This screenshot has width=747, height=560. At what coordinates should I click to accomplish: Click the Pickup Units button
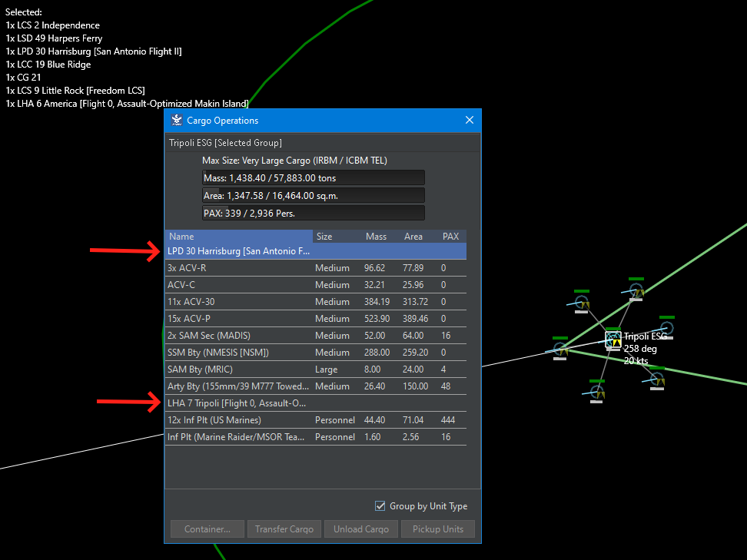(438, 529)
